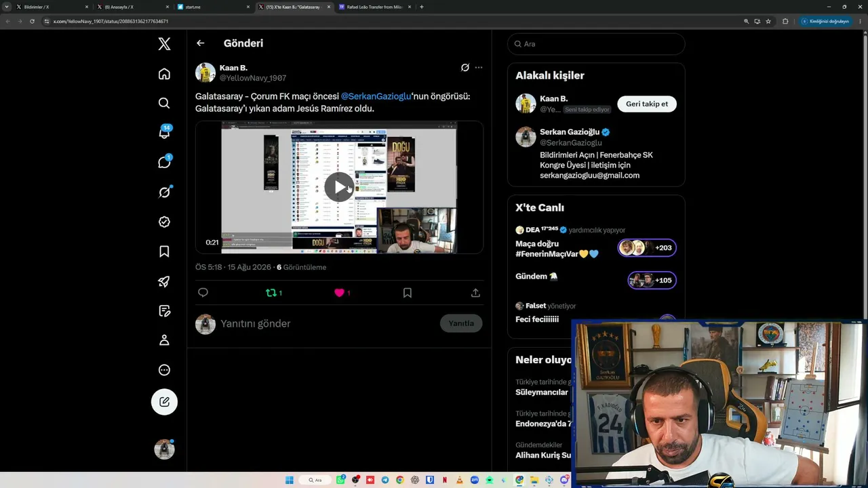Reload the page in Chrome

pos(32,21)
